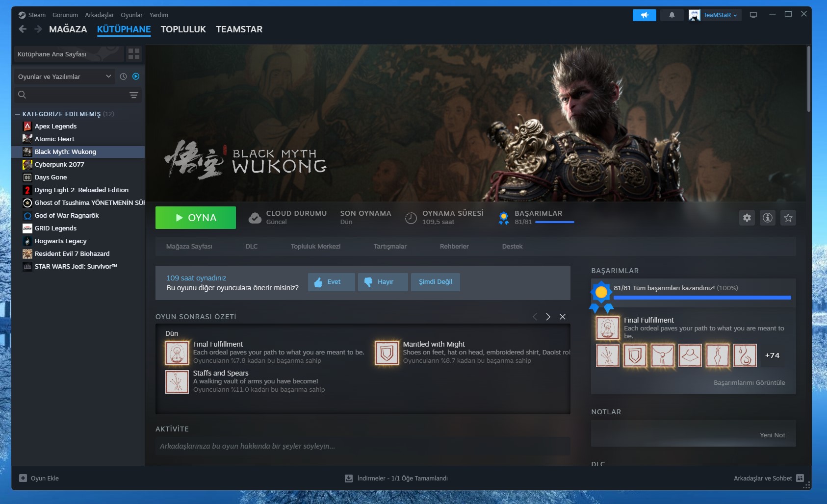Open Friends and Chat icon
This screenshot has height=504, width=827.
click(x=800, y=478)
